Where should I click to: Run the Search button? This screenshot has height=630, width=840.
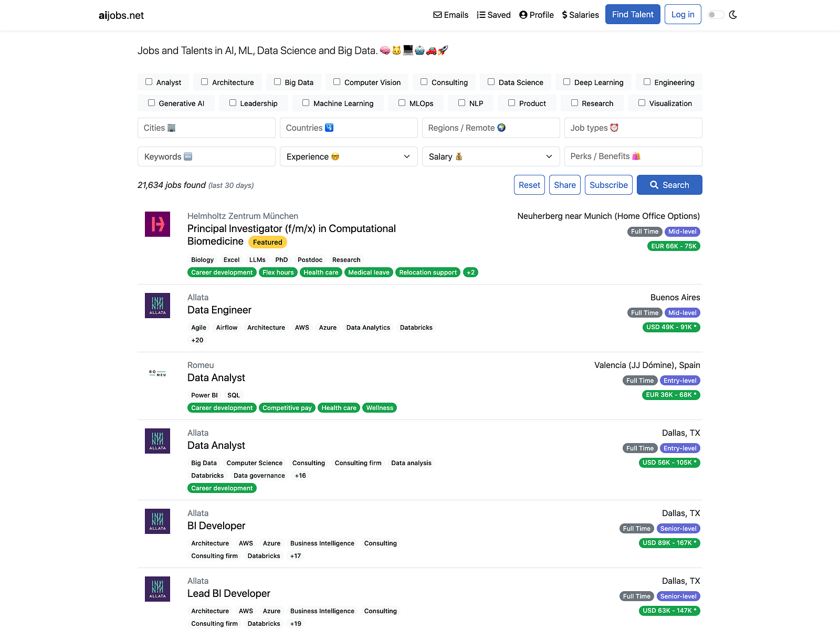tap(669, 185)
